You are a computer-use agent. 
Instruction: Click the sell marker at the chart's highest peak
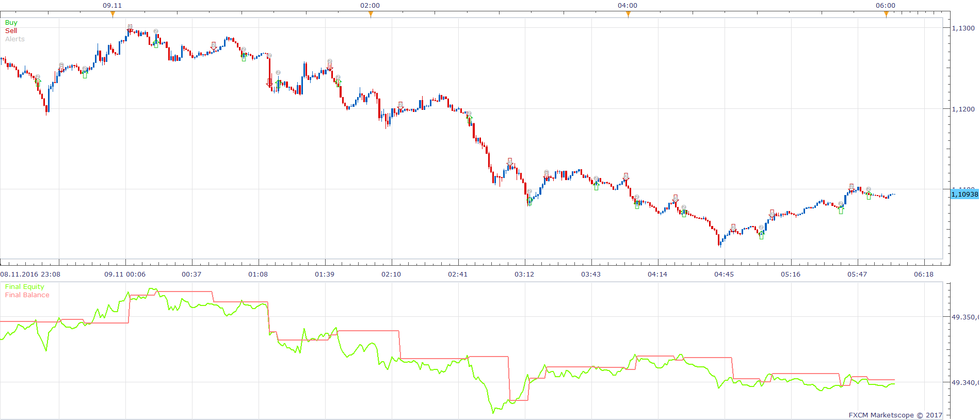130,27
